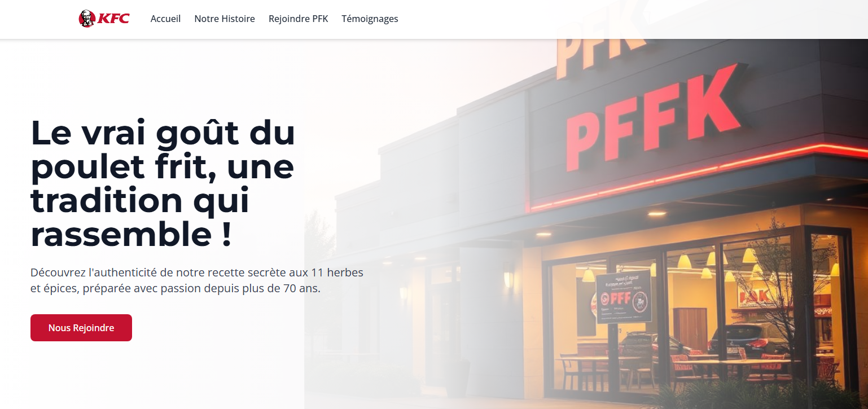Click a yellow hanging pendant lamp inside the restaurant
The width and height of the screenshot is (868, 409).
point(684,261)
